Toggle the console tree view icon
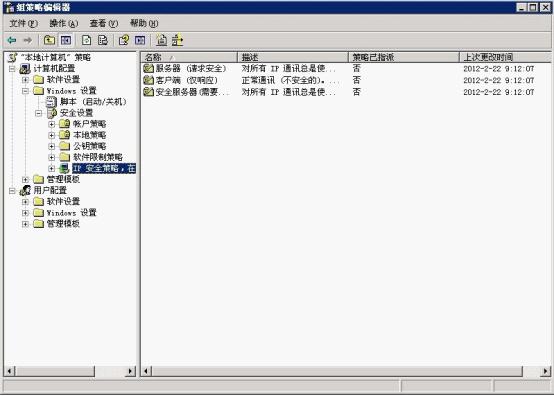Screen dimensions: 554x396 (x=66, y=40)
